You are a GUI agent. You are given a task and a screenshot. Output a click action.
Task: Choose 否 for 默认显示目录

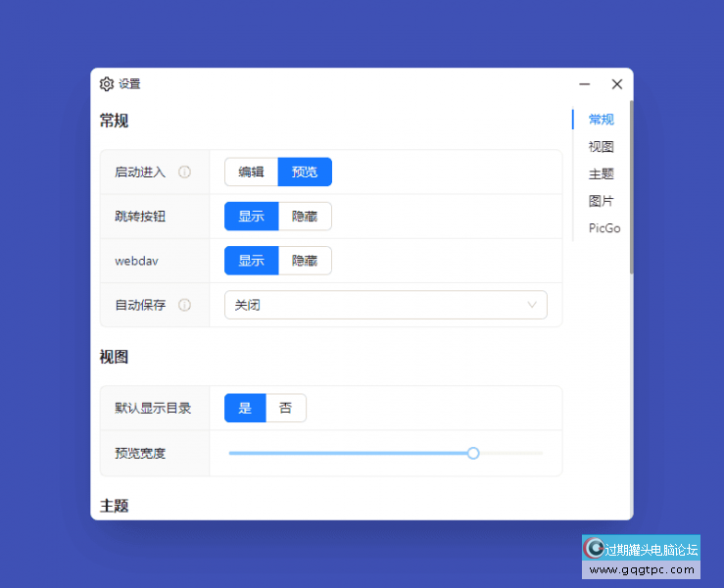[x=286, y=408]
